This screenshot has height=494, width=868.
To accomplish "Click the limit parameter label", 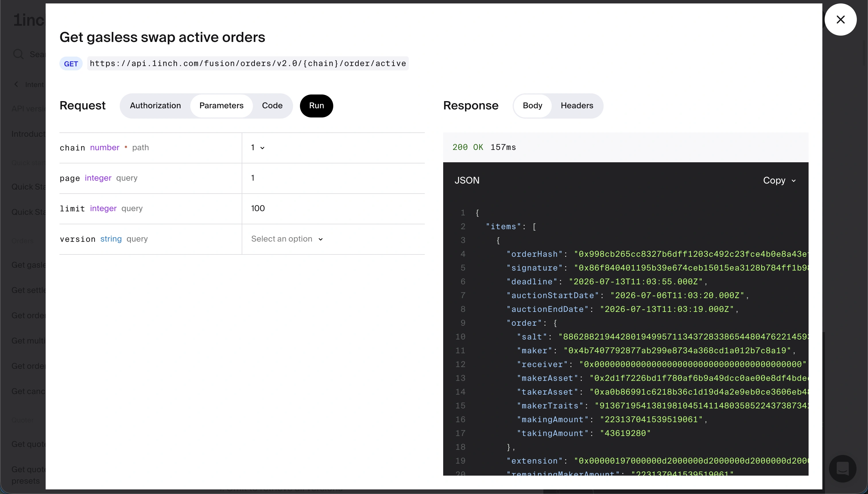I will coord(72,208).
